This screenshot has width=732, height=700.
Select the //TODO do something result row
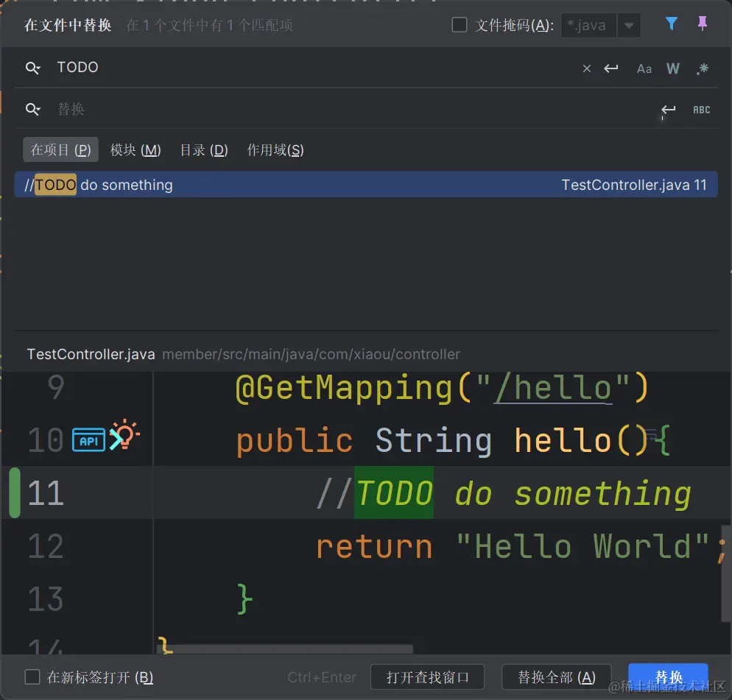click(x=366, y=184)
